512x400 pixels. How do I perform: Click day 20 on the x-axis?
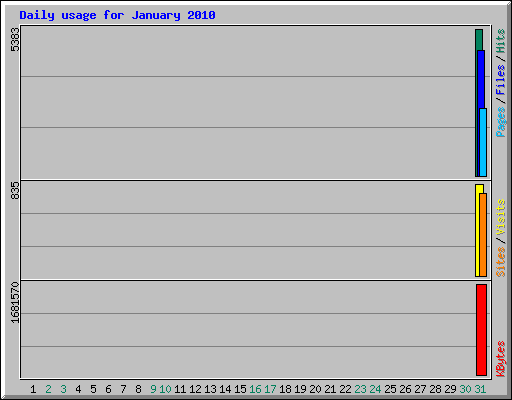click(315, 389)
